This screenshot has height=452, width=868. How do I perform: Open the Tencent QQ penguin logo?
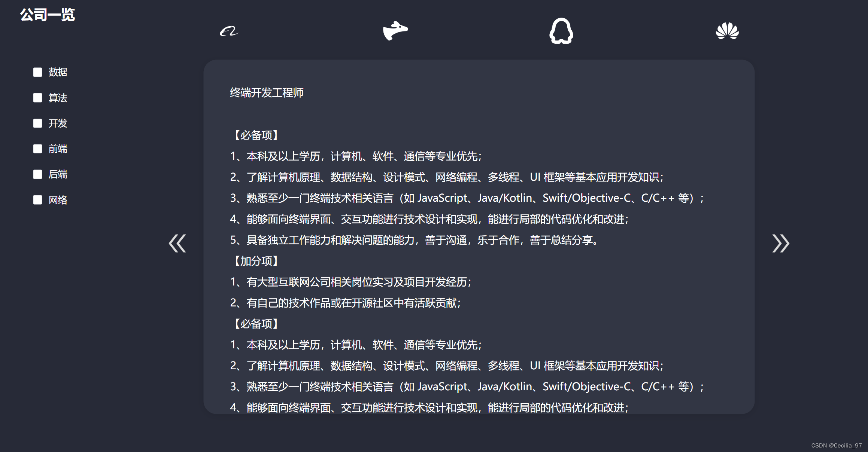pos(561,31)
